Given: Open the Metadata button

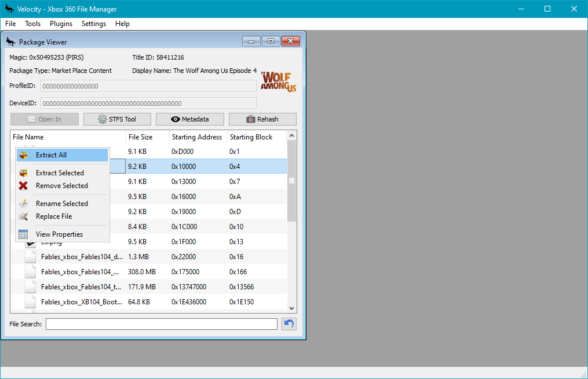Looking at the screenshot, I should pos(190,119).
